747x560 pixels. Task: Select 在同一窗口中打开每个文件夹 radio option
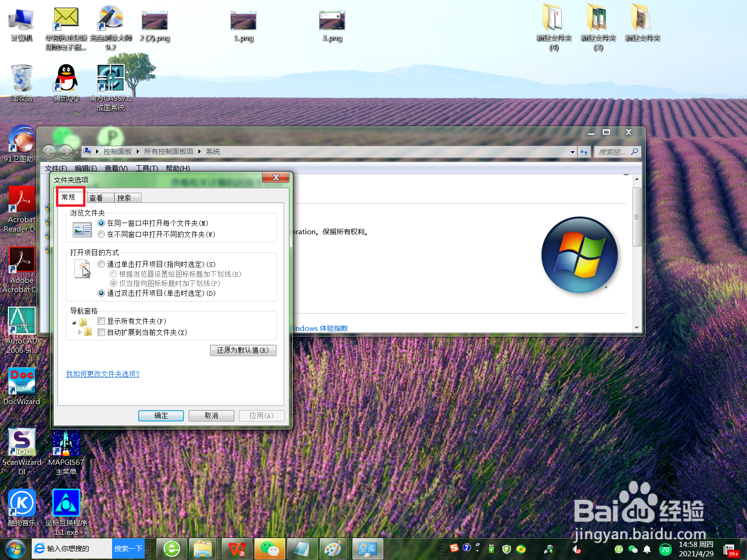coord(153,223)
